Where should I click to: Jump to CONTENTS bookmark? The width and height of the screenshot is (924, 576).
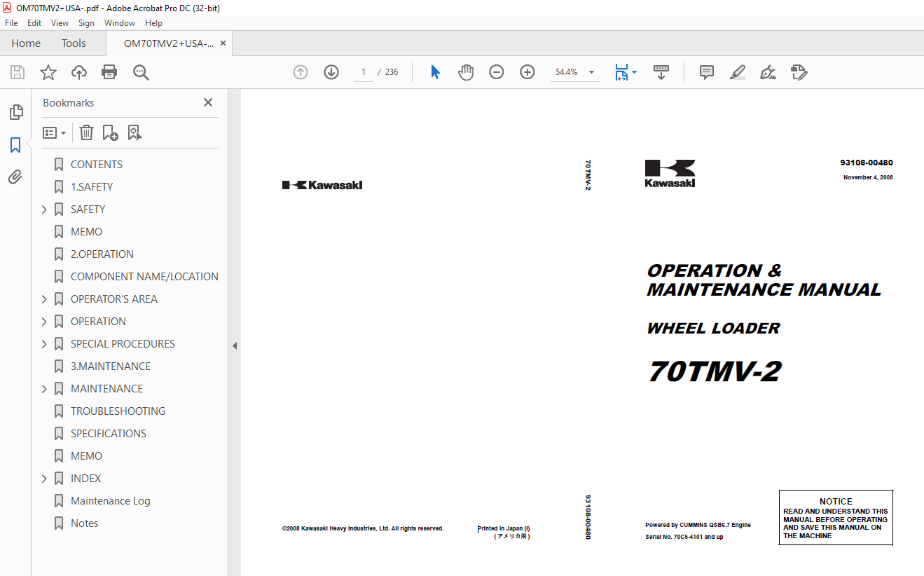[97, 165]
